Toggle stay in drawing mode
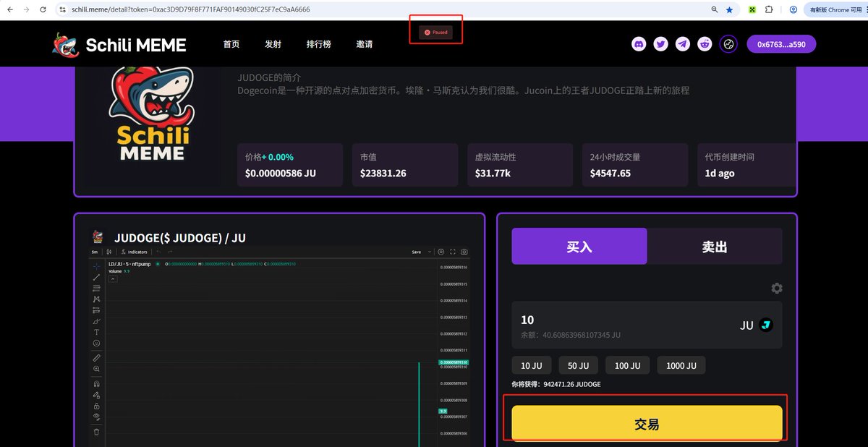The height and width of the screenshot is (447, 868). 97,395
